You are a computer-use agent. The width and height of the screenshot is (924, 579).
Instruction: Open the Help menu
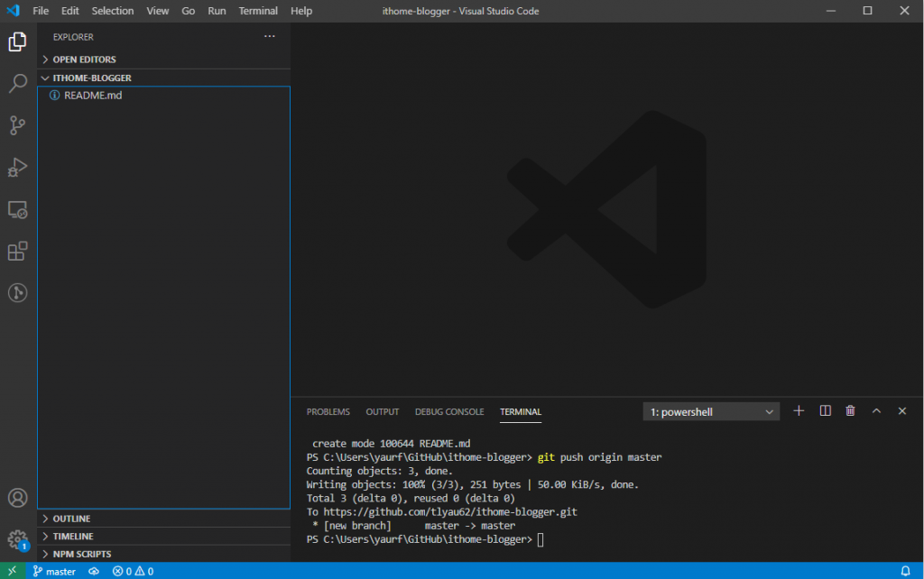coord(301,11)
